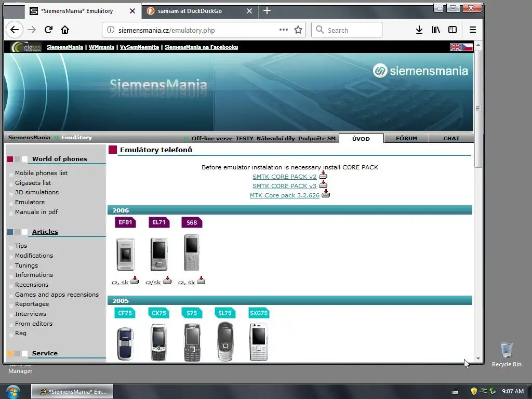Open SiemensMania na Facebooku link
This screenshot has width=532, height=399.
201,47
